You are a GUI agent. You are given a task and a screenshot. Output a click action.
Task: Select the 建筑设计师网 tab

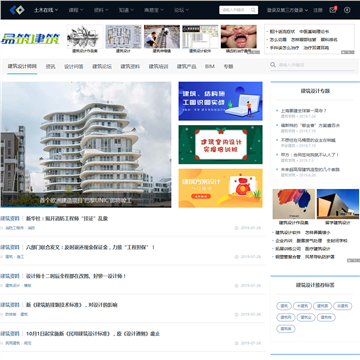pos(22,66)
